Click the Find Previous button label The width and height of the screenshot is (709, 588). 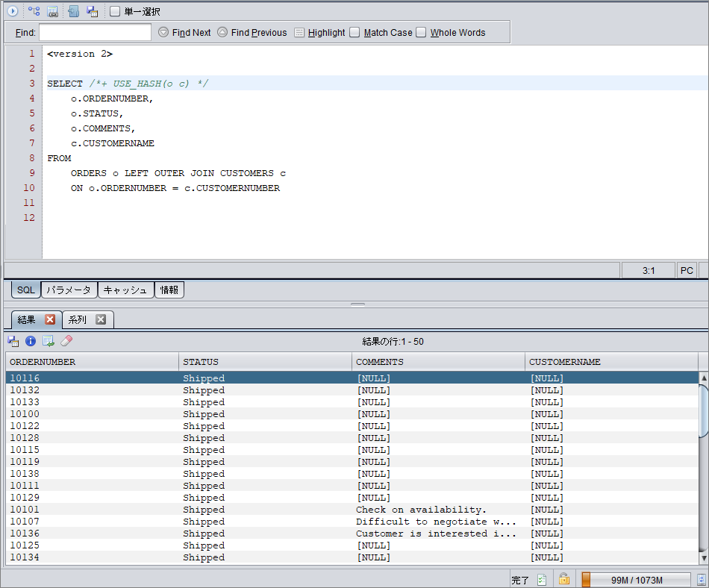[259, 33]
